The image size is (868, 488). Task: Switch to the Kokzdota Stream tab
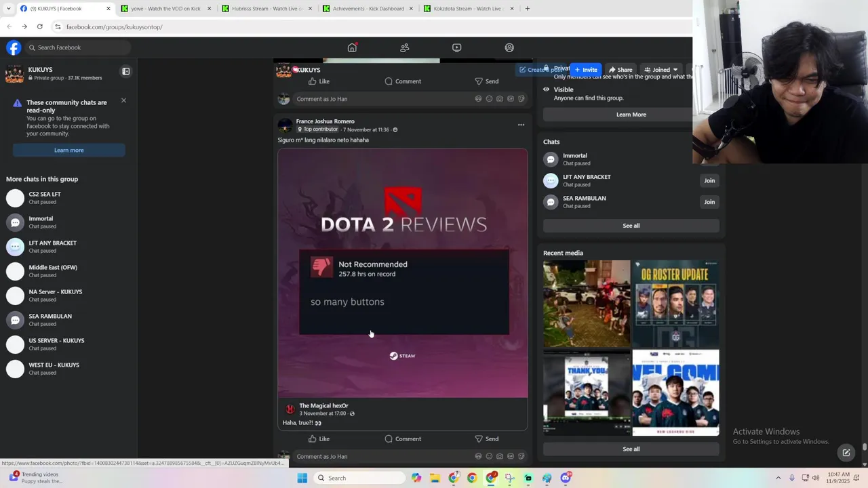[x=469, y=9]
